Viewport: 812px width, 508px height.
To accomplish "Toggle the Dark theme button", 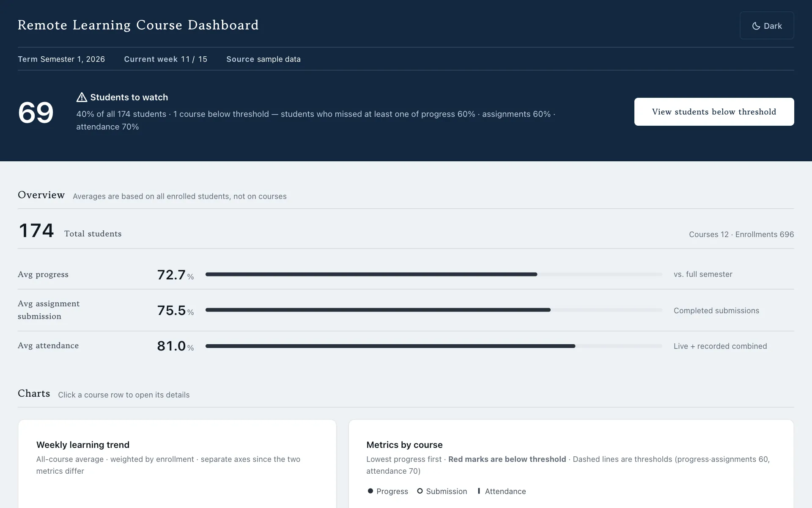I will click(766, 26).
